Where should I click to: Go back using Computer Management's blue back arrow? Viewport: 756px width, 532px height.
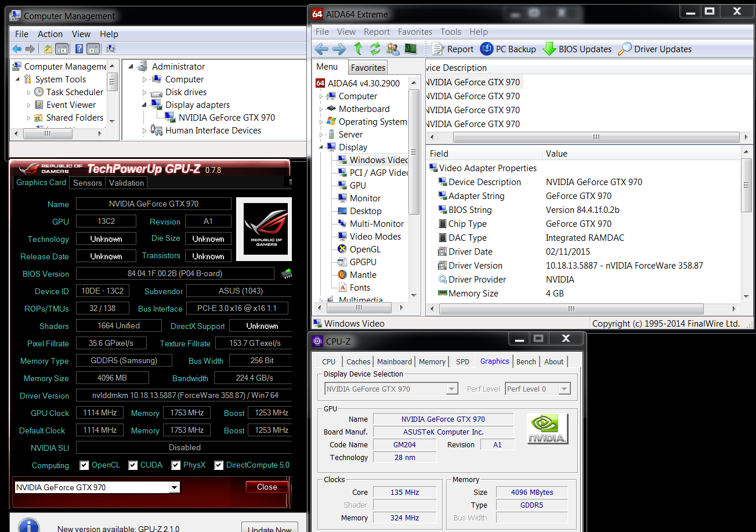[17, 49]
